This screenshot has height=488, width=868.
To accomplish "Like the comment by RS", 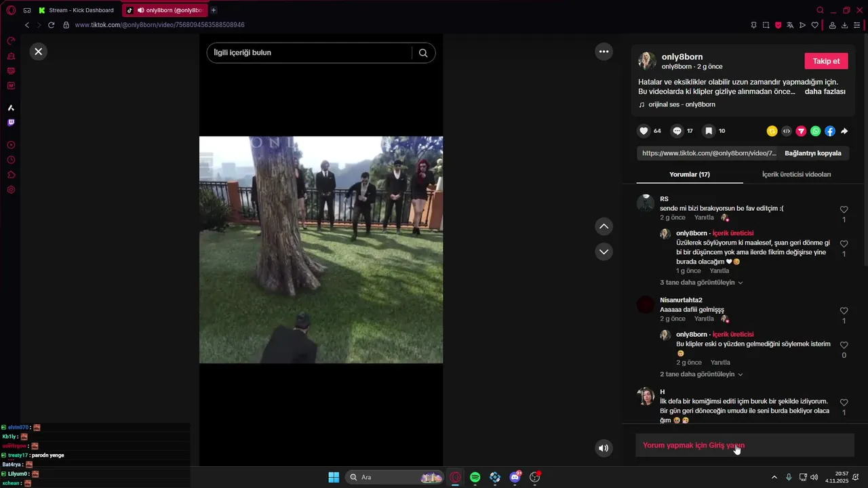I will click(x=844, y=210).
